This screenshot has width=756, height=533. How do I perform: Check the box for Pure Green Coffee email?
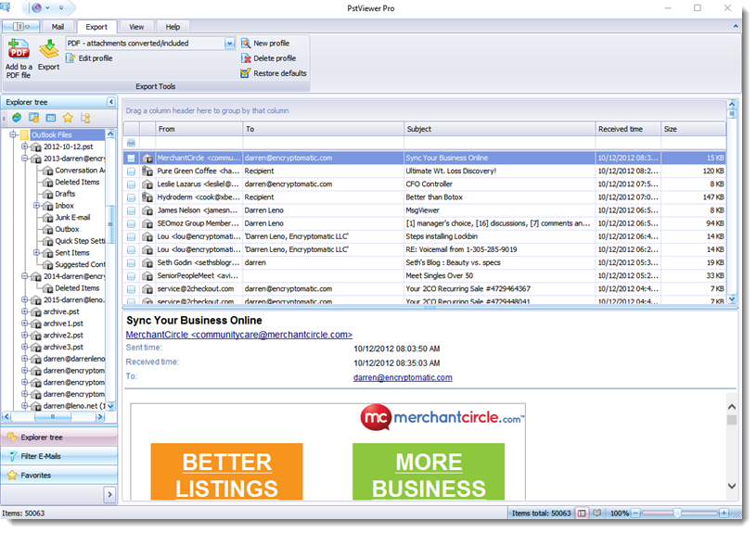(131, 171)
